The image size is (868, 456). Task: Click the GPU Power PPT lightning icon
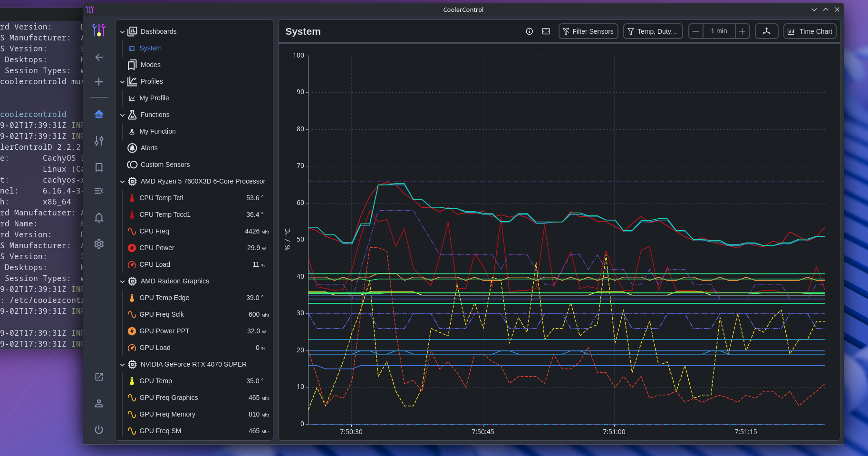coord(132,331)
